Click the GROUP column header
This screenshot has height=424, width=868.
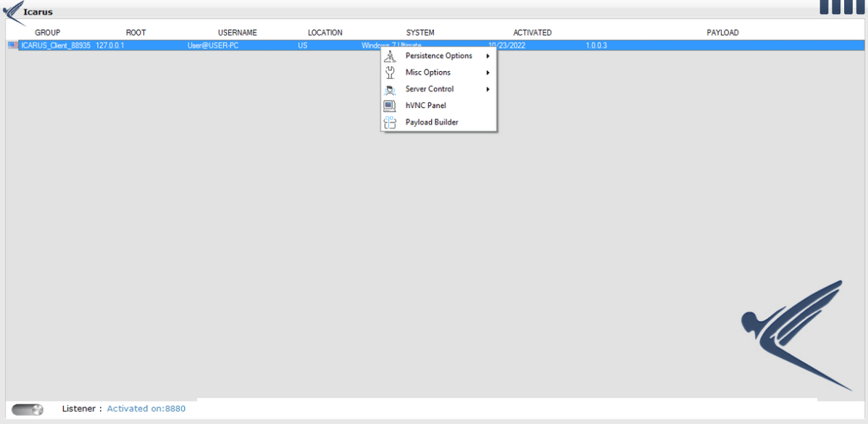click(48, 33)
